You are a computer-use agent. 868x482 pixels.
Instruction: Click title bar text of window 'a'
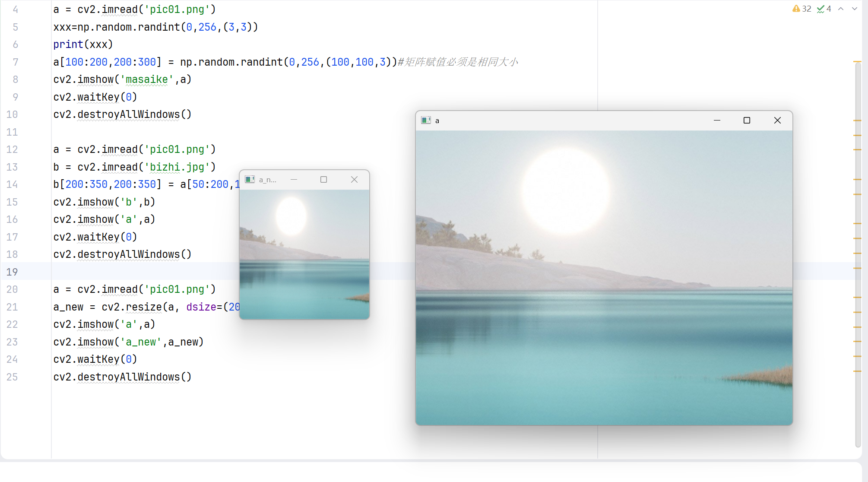pos(437,121)
